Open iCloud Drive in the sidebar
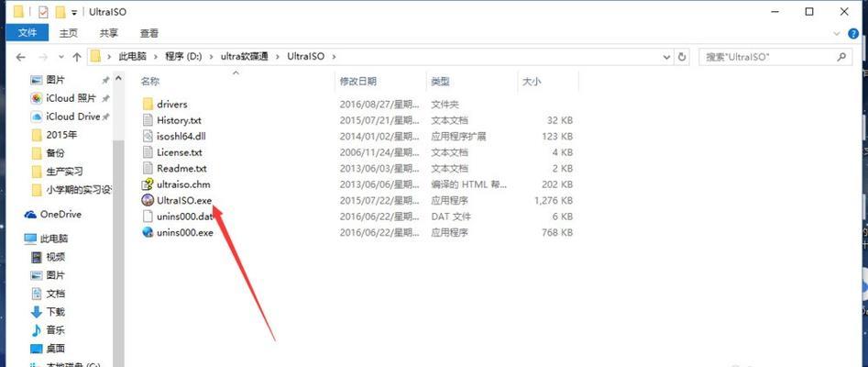868x367 pixels. [x=73, y=117]
